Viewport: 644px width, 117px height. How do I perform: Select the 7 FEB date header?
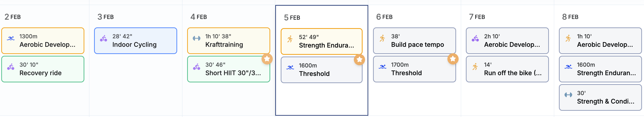477,17
